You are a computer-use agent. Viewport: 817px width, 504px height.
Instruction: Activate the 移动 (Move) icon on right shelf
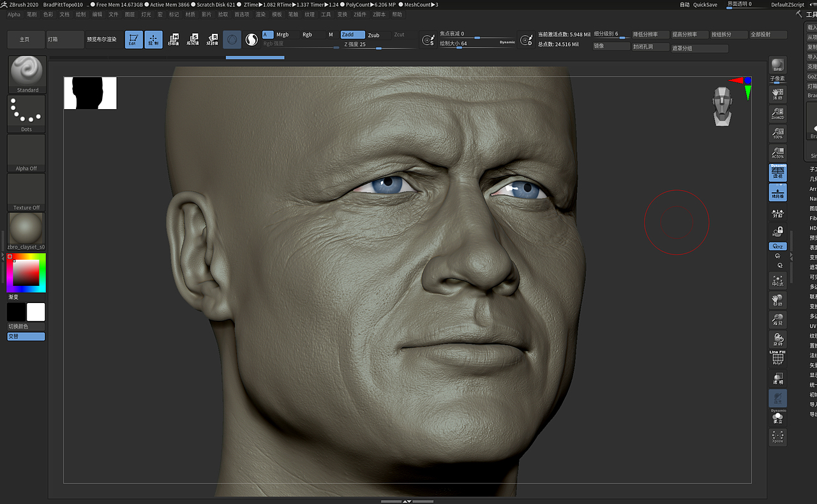pos(777,301)
